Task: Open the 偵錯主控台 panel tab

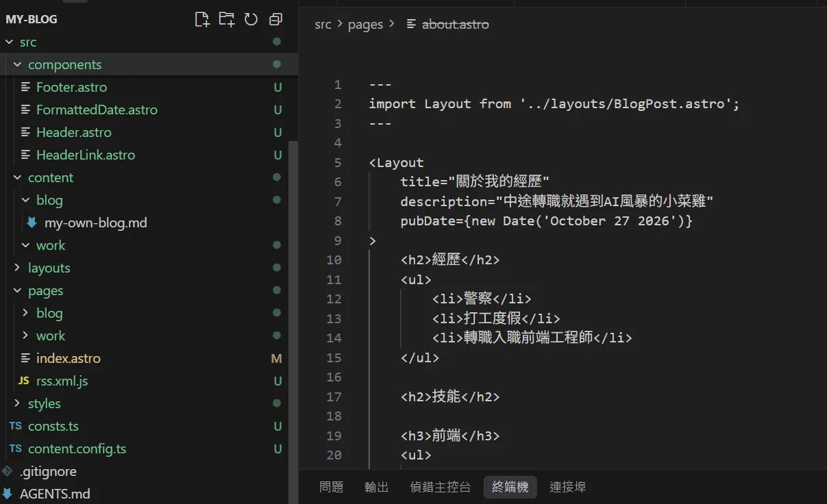Action: pyautogui.click(x=441, y=487)
